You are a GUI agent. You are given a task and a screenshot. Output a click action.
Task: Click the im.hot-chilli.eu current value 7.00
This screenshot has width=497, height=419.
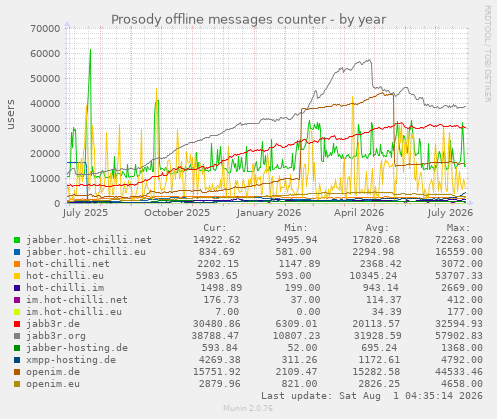227,312
